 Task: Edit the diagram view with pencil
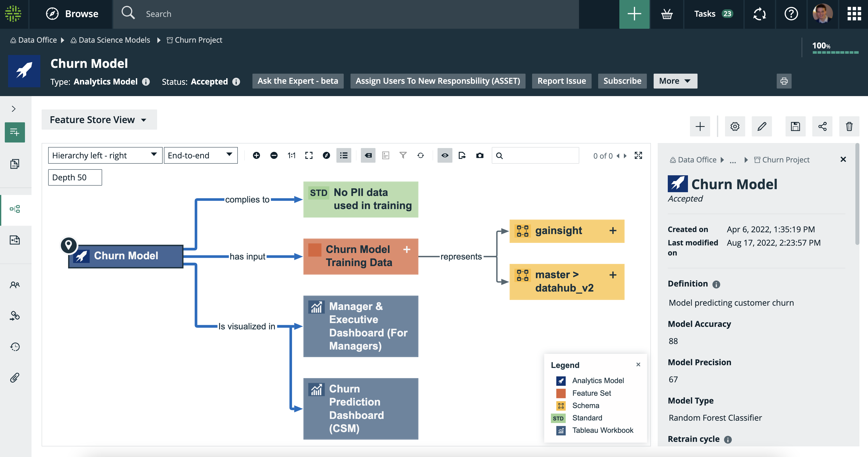[x=762, y=126]
